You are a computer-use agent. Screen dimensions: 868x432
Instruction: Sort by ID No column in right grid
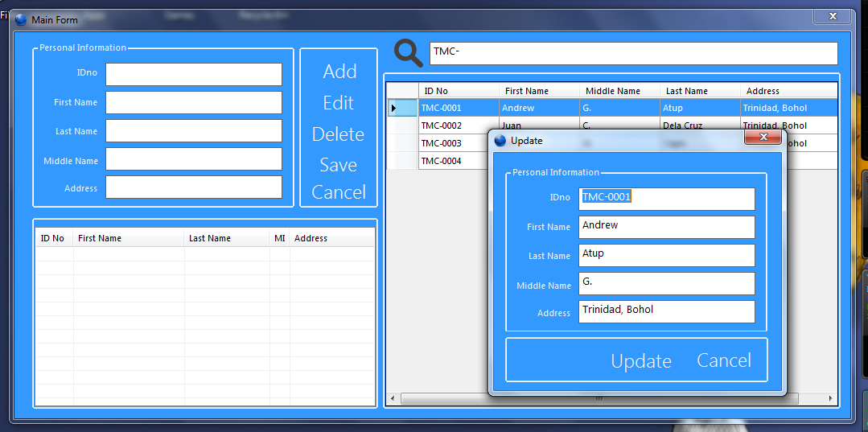pyautogui.click(x=459, y=91)
